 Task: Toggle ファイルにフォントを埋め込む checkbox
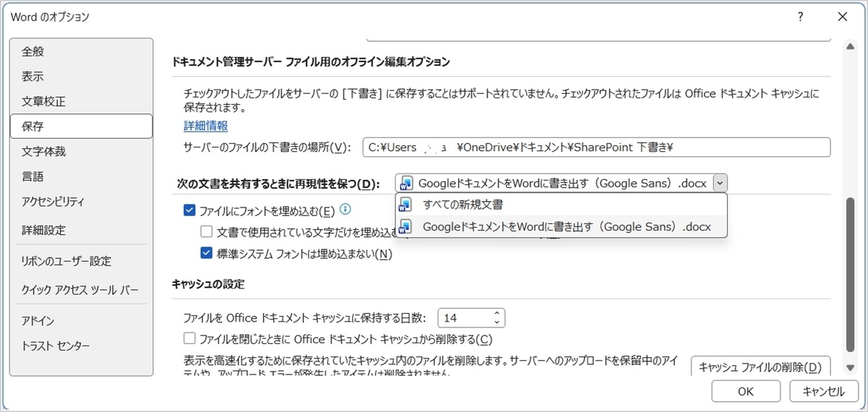pos(190,210)
